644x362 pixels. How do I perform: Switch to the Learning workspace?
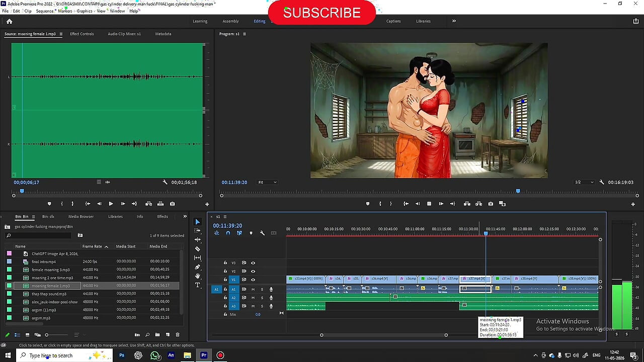point(200,21)
